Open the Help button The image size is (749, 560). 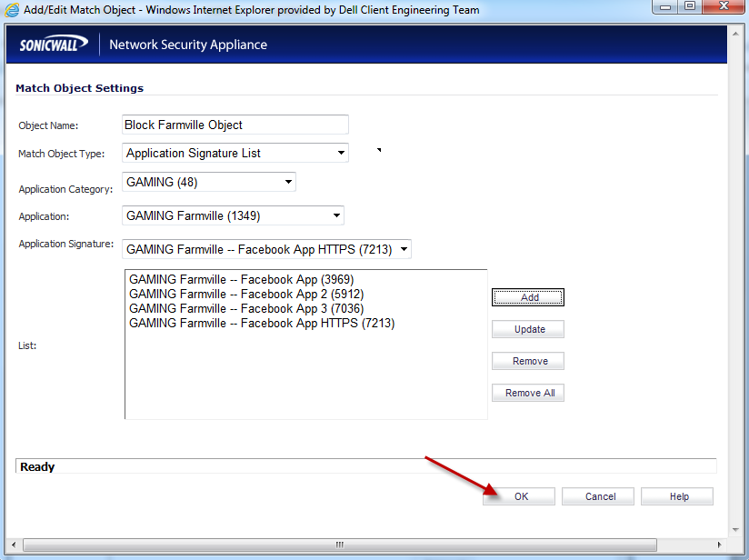tap(677, 496)
